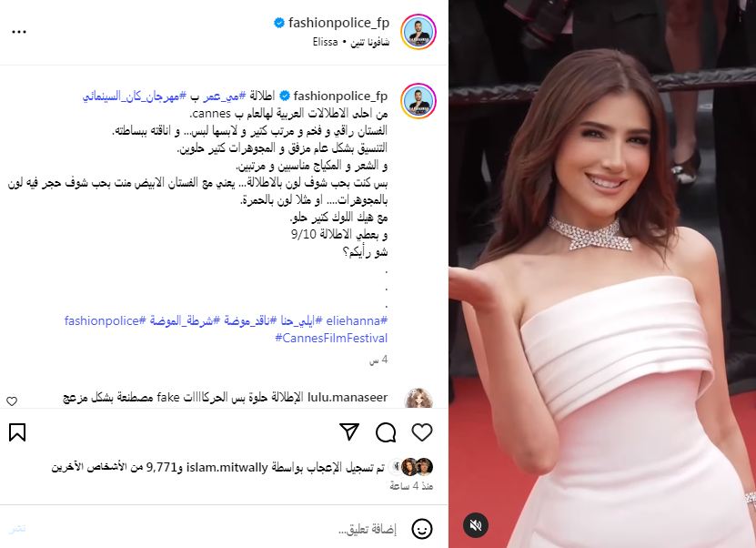Image resolution: width=756 pixels, height=548 pixels.
Task: Open the three-dots options menu
Action: coord(19,32)
